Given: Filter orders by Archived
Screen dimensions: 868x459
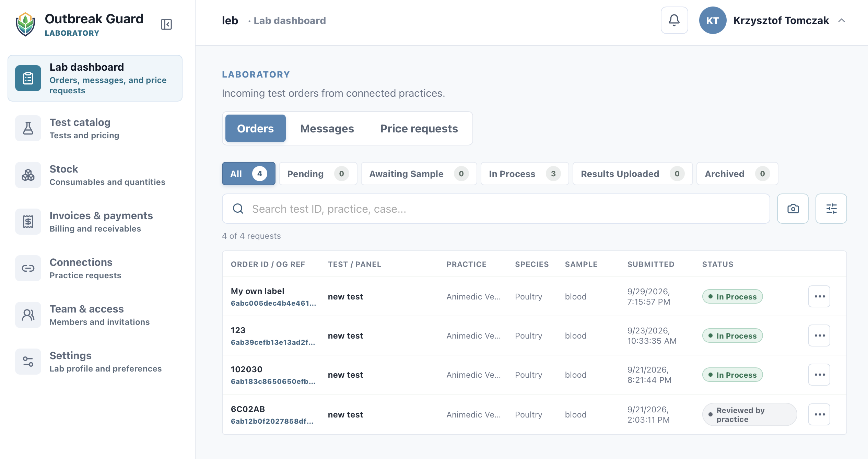Looking at the screenshot, I should (737, 174).
